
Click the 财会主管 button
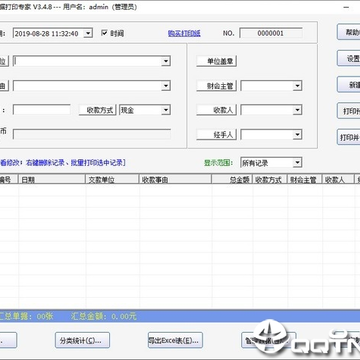217,86
